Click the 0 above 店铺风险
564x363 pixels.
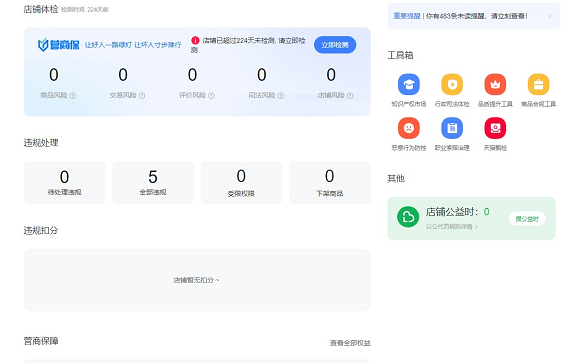331,75
